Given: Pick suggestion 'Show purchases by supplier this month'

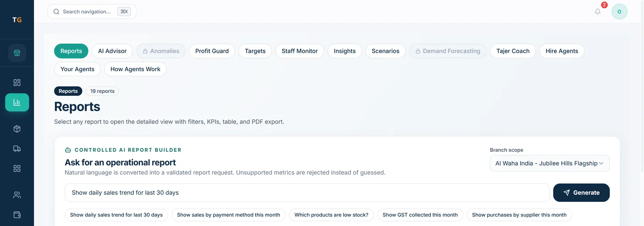Looking at the screenshot, I should tap(519, 215).
